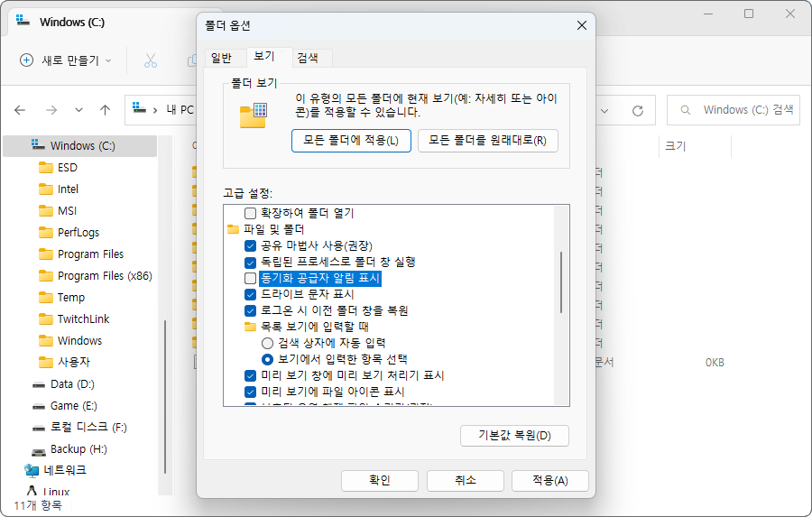The height and width of the screenshot is (517, 812).
Task: Click the Explorer sidebar scrollbar
Action: click(x=165, y=397)
